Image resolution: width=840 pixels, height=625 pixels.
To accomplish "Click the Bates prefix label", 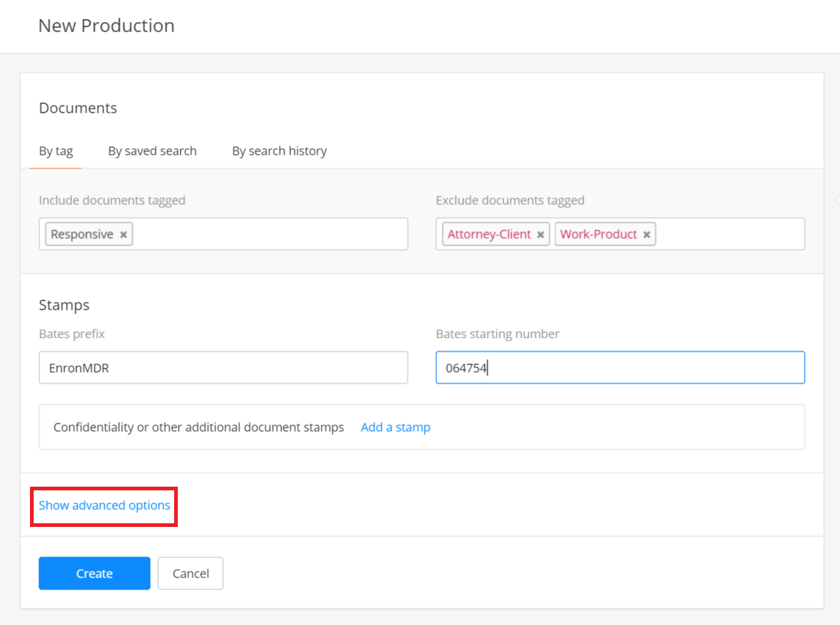I will click(x=72, y=334).
